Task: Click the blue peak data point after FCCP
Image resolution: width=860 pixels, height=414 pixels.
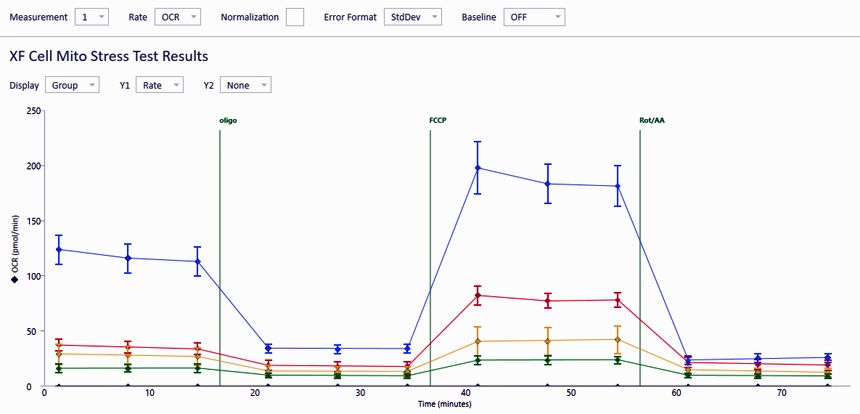Action: [x=478, y=168]
